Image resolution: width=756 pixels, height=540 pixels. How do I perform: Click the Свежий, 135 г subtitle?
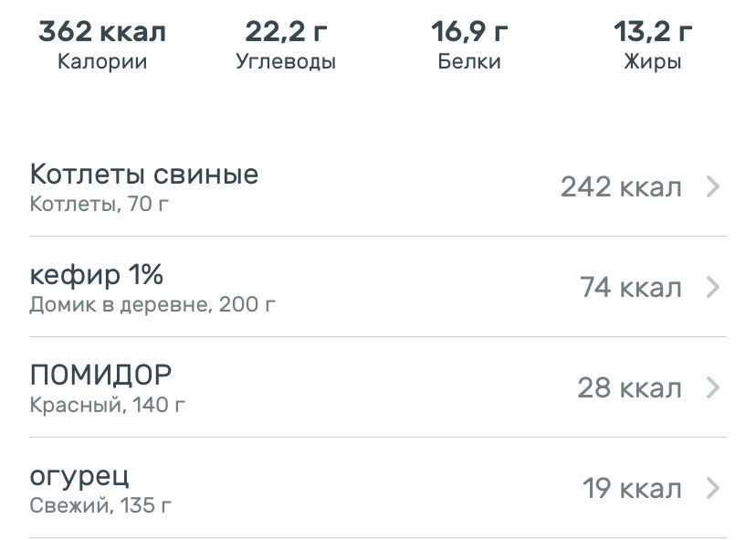[100, 504]
